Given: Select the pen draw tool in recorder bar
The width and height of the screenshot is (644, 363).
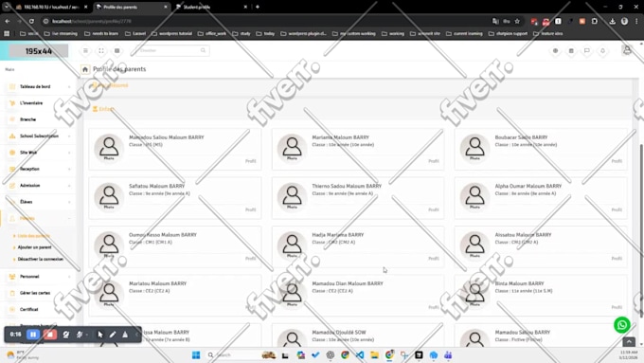Looking at the screenshot, I should [x=113, y=335].
